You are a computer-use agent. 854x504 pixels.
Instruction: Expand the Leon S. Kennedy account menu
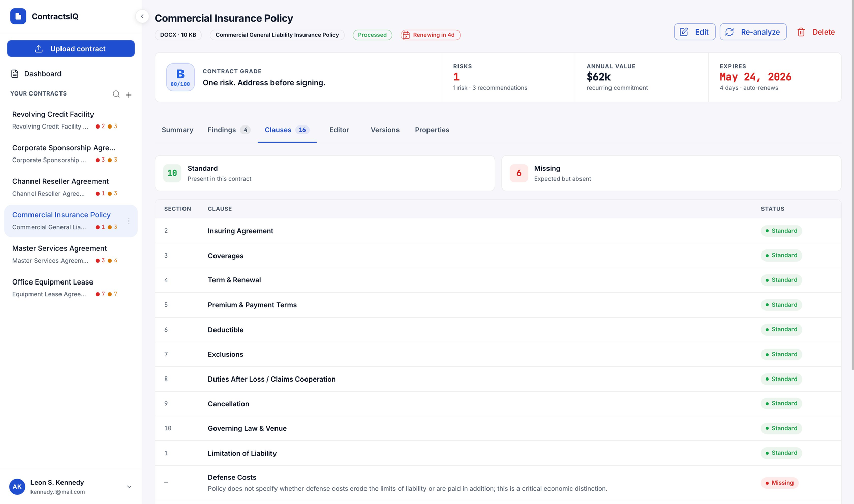[129, 487]
